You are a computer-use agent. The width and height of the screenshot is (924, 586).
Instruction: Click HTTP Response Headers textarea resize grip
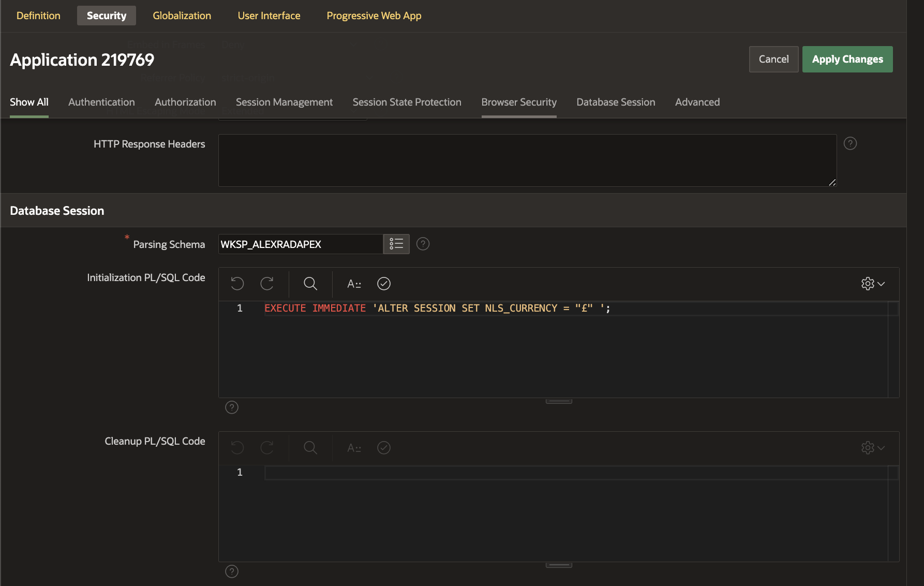pyautogui.click(x=832, y=182)
